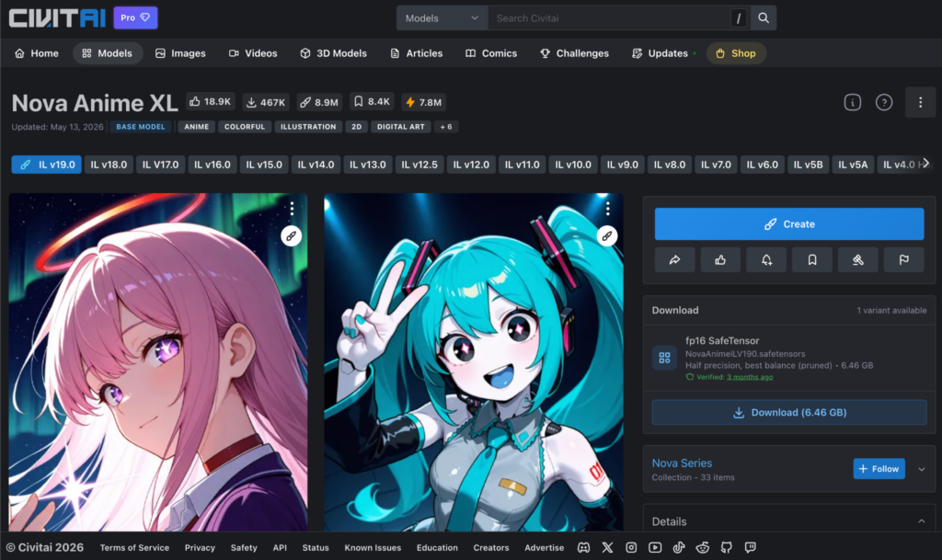Click the BASE MODEL tag
This screenshot has width=942, height=560.
click(141, 127)
